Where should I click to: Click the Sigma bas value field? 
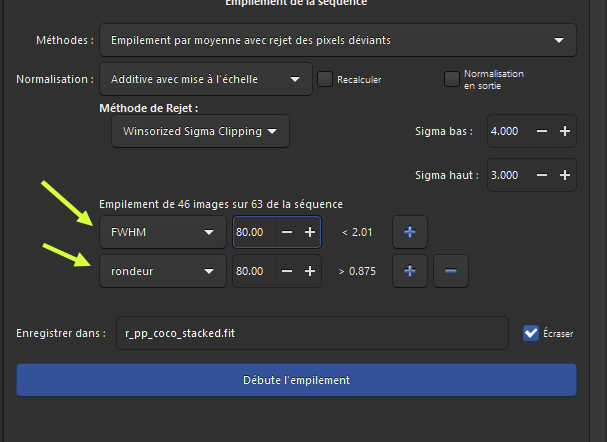(x=509, y=131)
